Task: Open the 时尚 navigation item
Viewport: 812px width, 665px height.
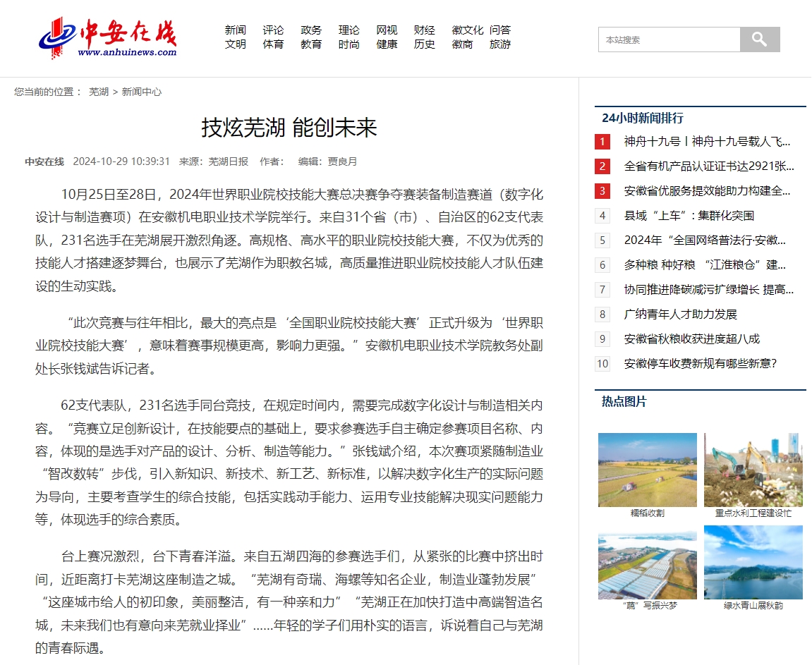Action: tap(349, 44)
